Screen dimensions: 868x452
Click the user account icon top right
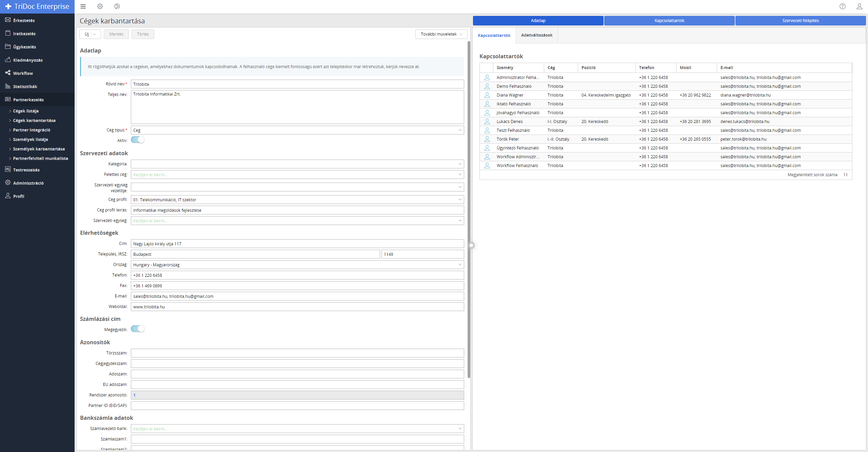(x=860, y=6)
